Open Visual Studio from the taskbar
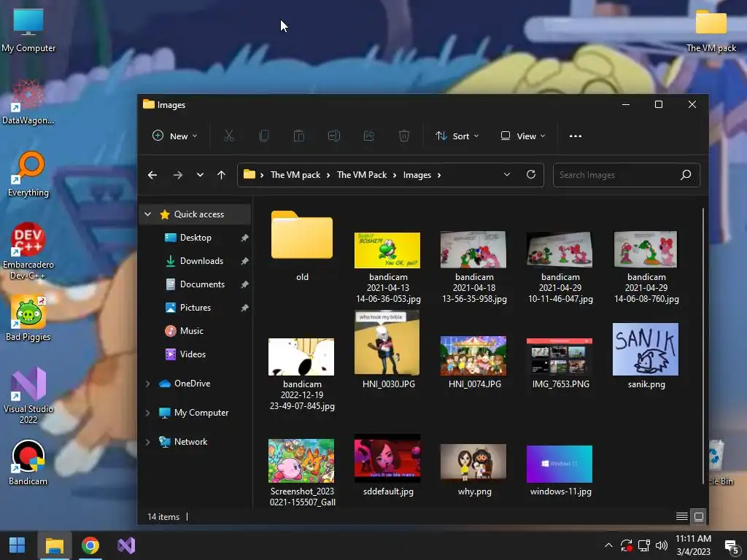747x560 pixels. [126, 545]
